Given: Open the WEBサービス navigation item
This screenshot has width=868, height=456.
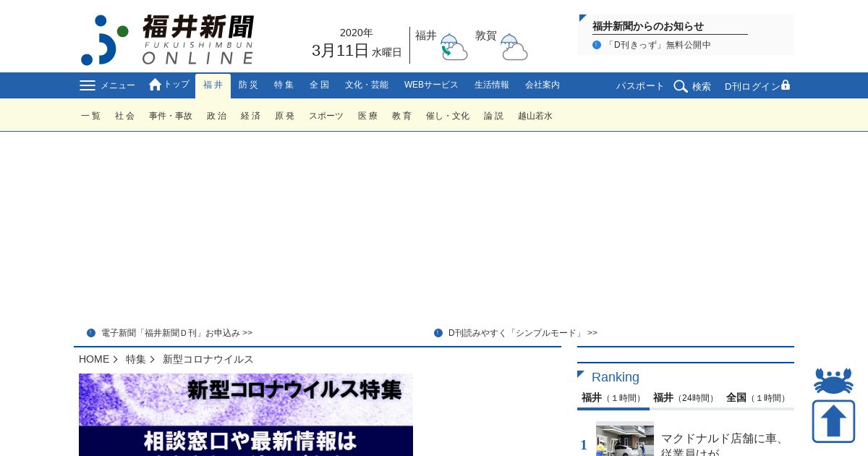Looking at the screenshot, I should 431,85.
